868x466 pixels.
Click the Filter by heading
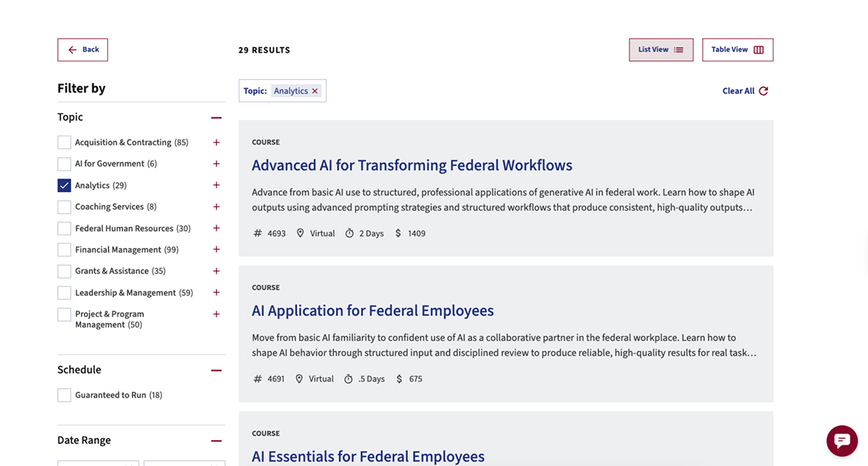click(x=82, y=89)
